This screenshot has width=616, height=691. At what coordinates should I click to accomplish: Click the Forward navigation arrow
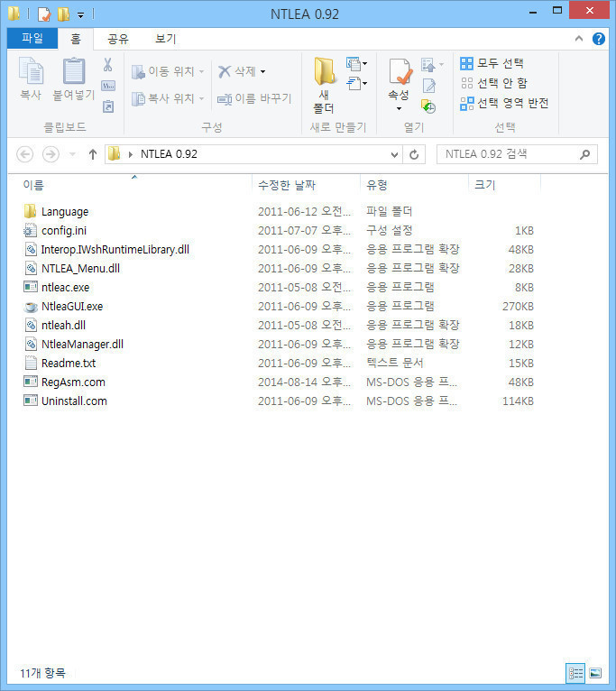pos(51,154)
